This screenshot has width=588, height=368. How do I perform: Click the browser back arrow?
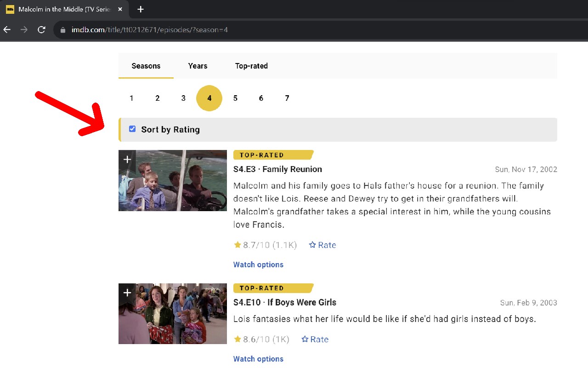tap(7, 30)
